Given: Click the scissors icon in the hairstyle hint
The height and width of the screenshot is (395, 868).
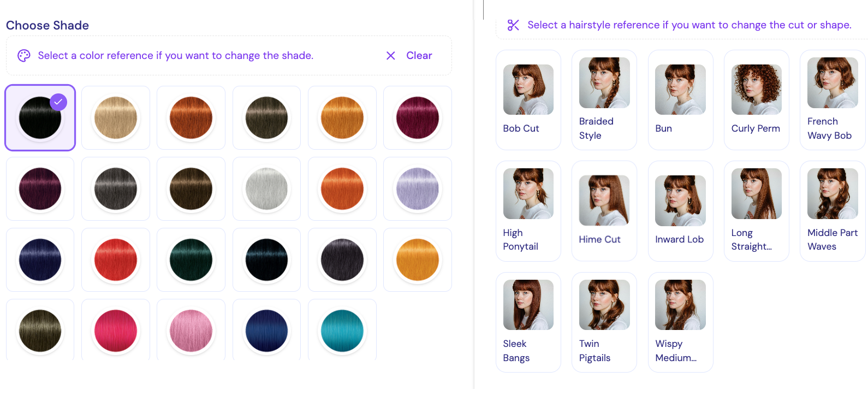Looking at the screenshot, I should [513, 25].
